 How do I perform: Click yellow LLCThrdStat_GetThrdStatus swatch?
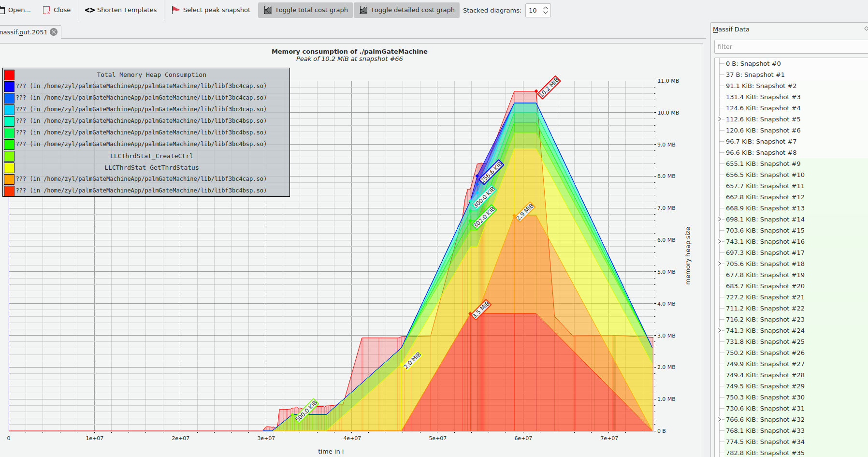pos(9,168)
